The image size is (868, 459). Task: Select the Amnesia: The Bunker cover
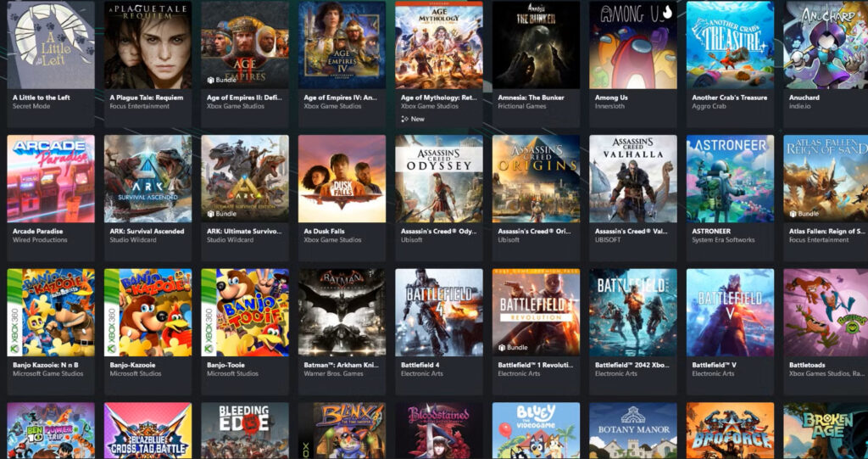tap(536, 44)
